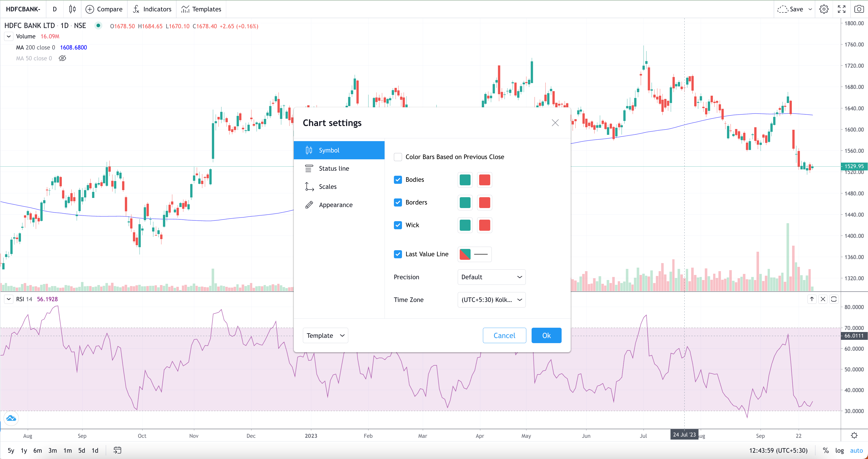Open the Precision dropdown
Viewport: 868px width, 459px height.
pyautogui.click(x=491, y=277)
